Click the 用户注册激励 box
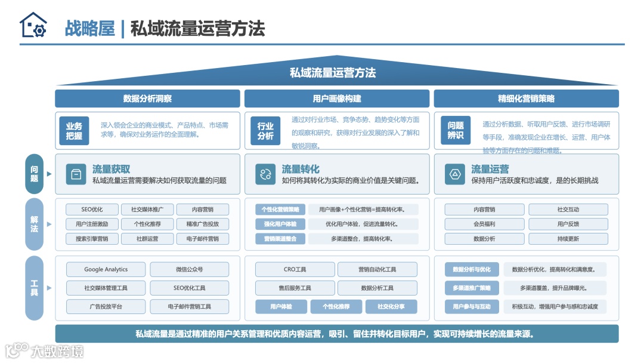This screenshot has height=363, width=644. click(x=92, y=224)
